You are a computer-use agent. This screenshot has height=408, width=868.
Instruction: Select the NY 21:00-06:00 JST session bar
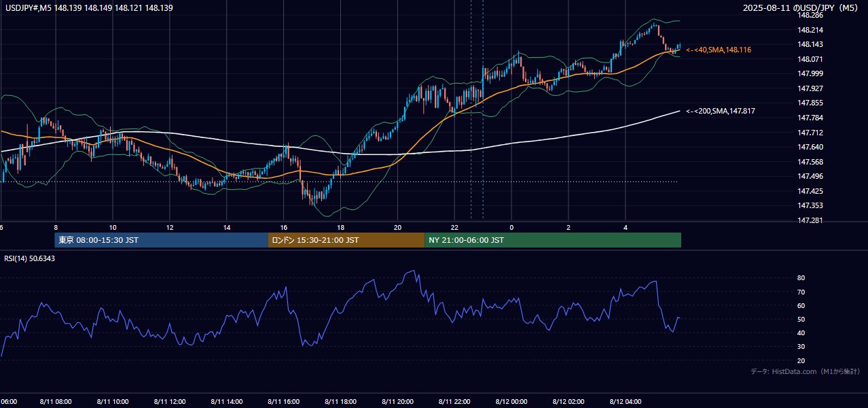coord(553,240)
